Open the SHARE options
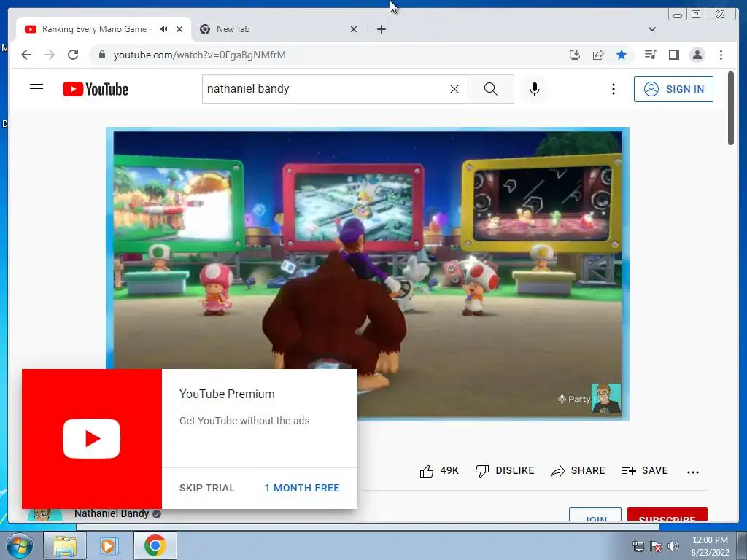 (x=578, y=471)
